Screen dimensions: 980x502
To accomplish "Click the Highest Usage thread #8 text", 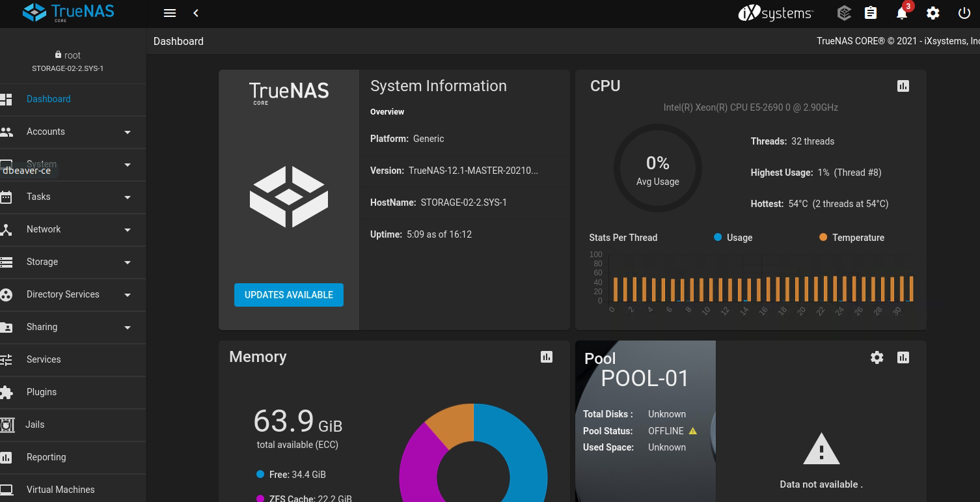I will [x=816, y=173].
